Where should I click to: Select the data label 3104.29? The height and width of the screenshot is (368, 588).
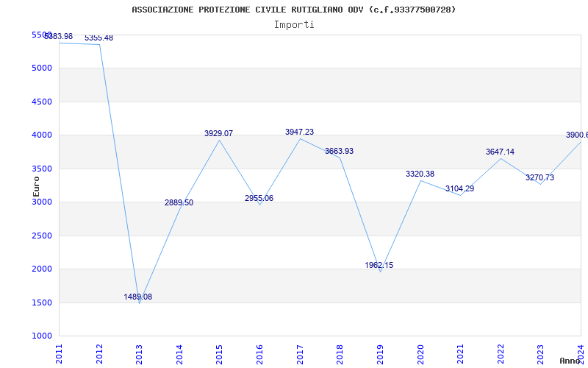pyautogui.click(x=460, y=188)
